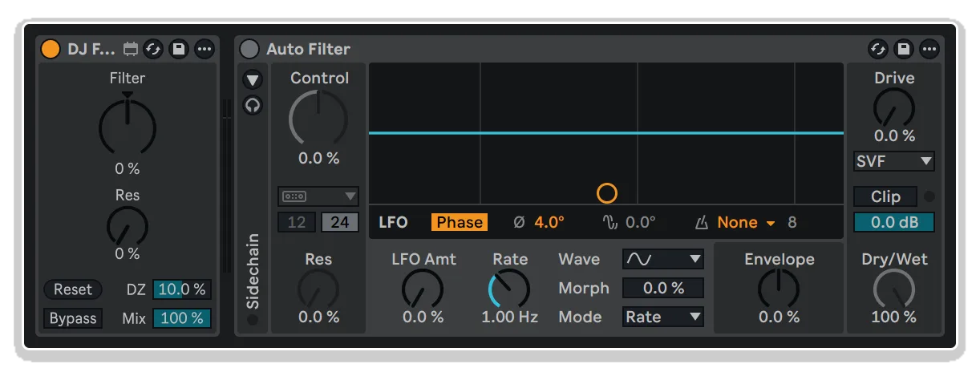Click the Envelope knob
980x372 pixels.
click(x=779, y=289)
